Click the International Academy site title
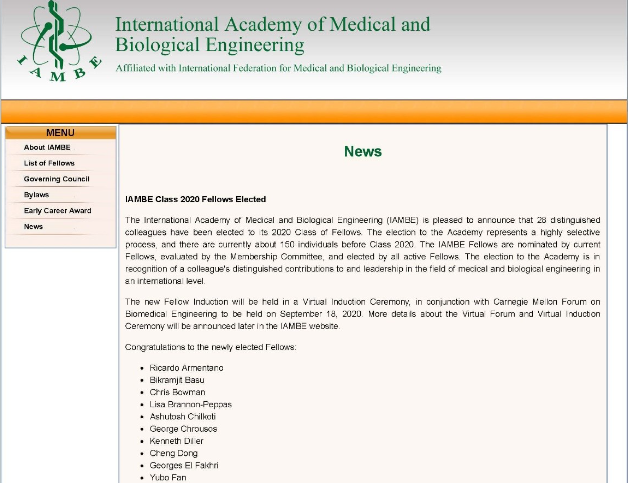 tap(272, 34)
